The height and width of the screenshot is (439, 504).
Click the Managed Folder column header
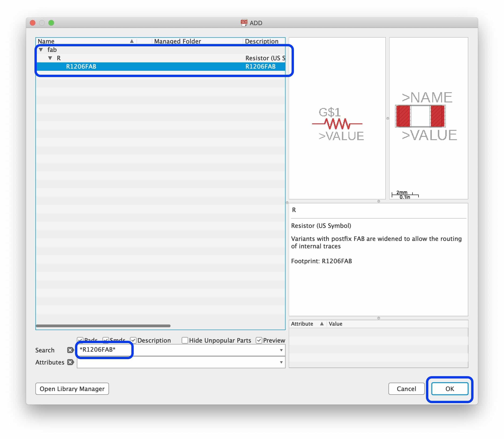(x=197, y=41)
